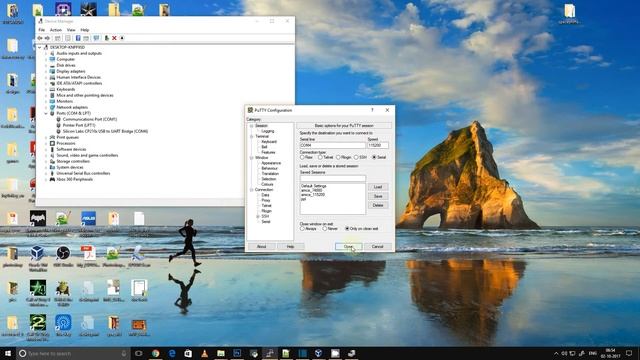The image size is (640, 360).
Task: Click Windows Start button
Action: (x=8, y=353)
